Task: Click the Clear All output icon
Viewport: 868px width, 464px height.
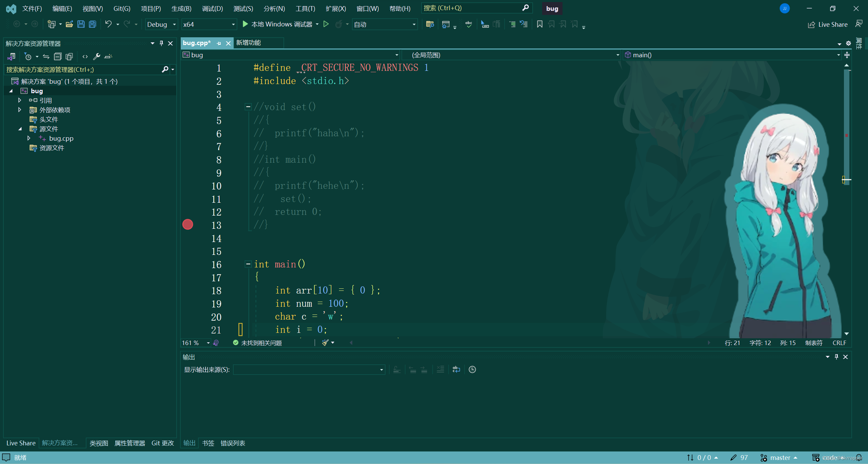Action: click(x=440, y=369)
